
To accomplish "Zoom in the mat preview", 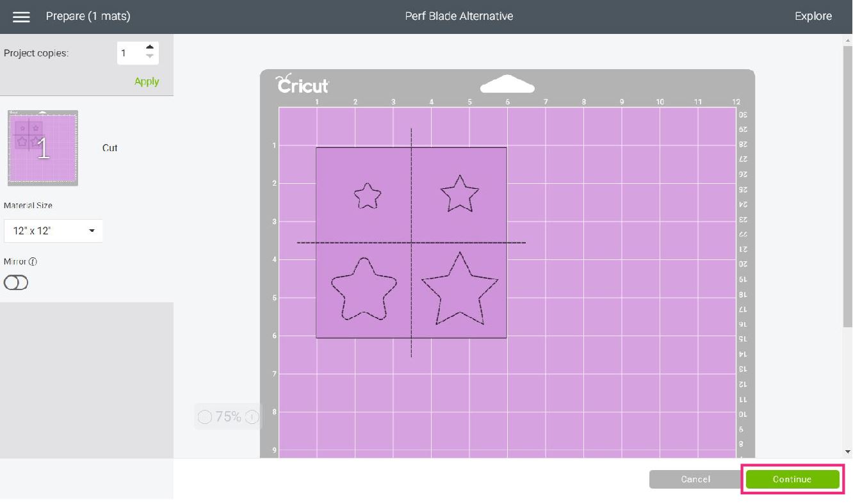I will [252, 417].
